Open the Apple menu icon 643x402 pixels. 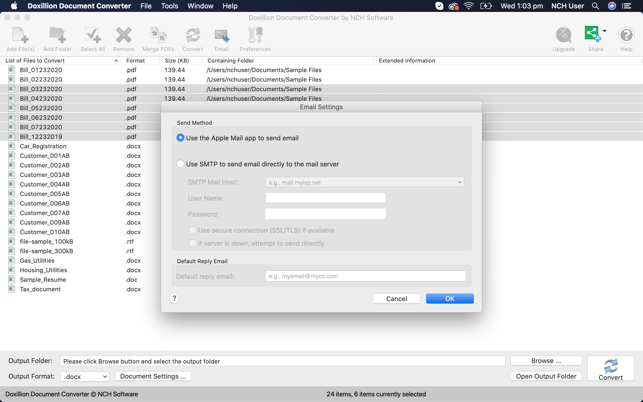[14, 6]
